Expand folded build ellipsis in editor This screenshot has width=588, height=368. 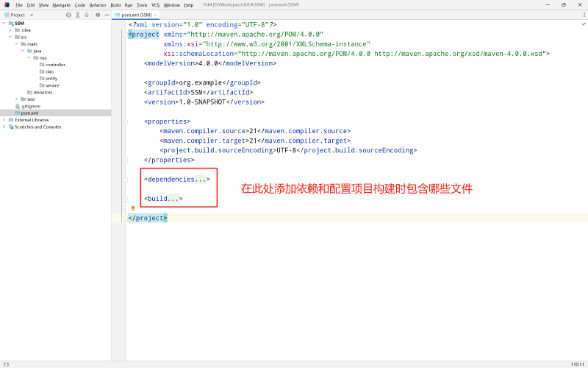coord(173,199)
